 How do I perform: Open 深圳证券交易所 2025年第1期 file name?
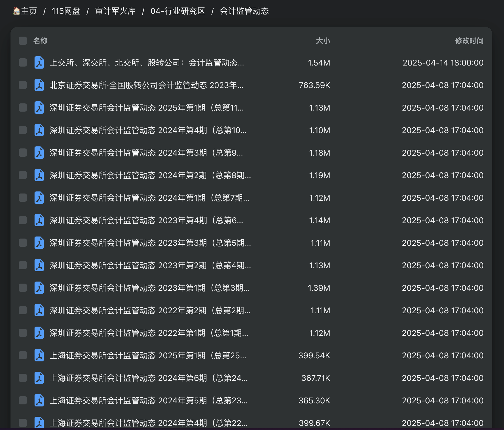click(x=147, y=108)
